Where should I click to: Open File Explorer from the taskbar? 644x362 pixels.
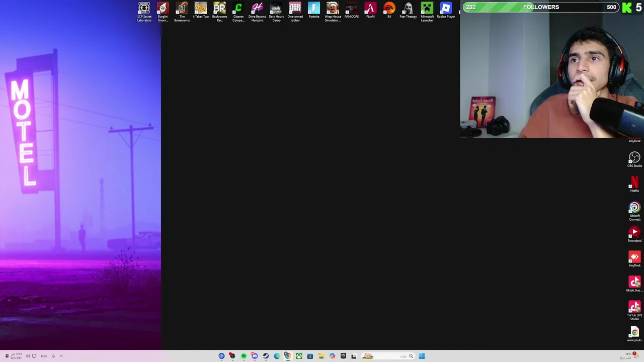(321, 356)
